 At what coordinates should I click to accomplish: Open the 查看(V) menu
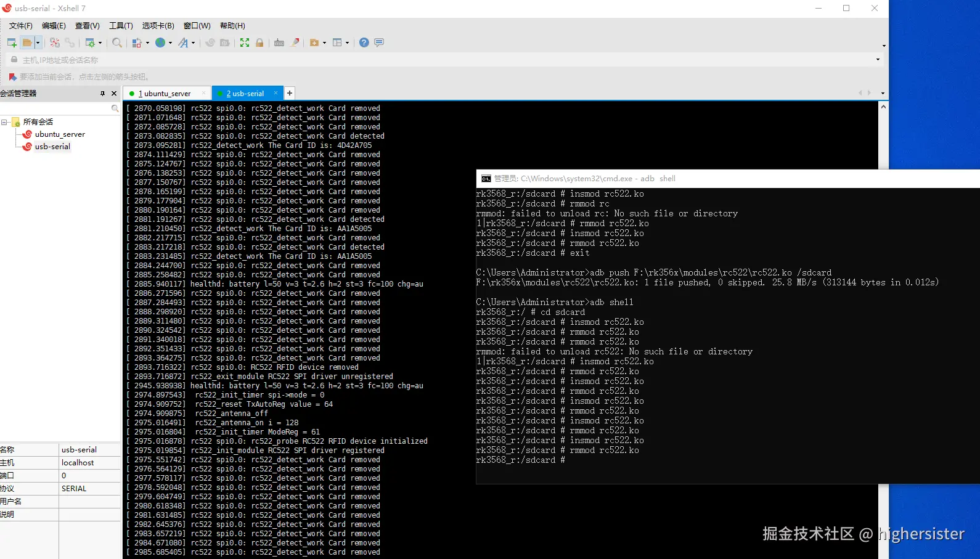point(88,26)
